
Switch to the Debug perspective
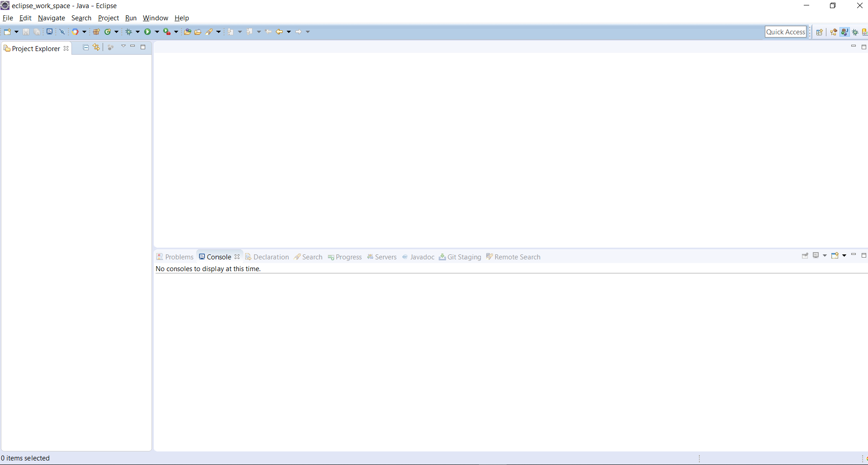(x=855, y=32)
